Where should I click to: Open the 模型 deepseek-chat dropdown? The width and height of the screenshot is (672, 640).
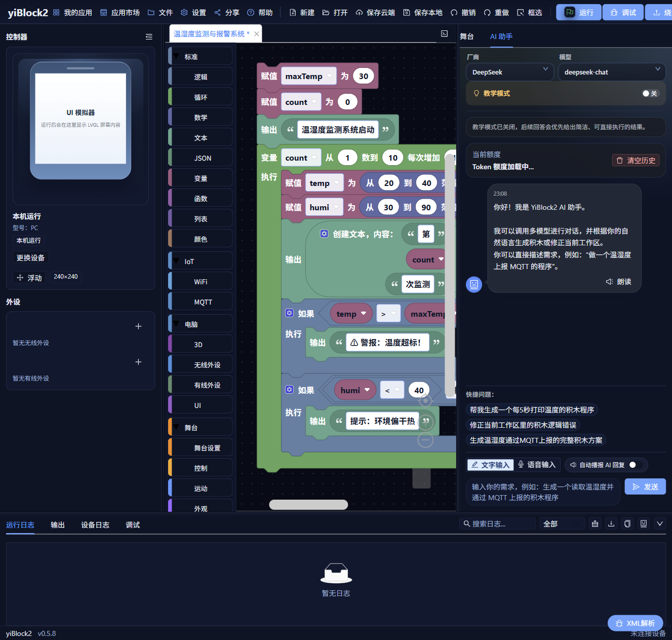click(612, 72)
